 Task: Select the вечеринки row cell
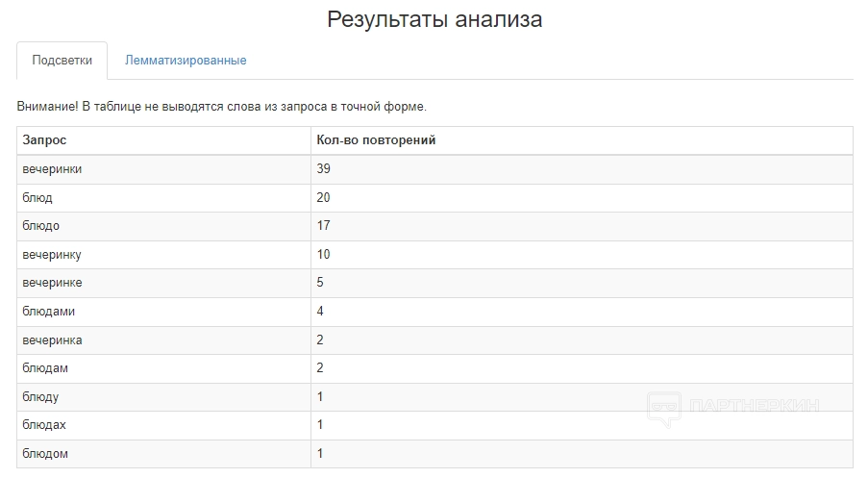[52, 169]
